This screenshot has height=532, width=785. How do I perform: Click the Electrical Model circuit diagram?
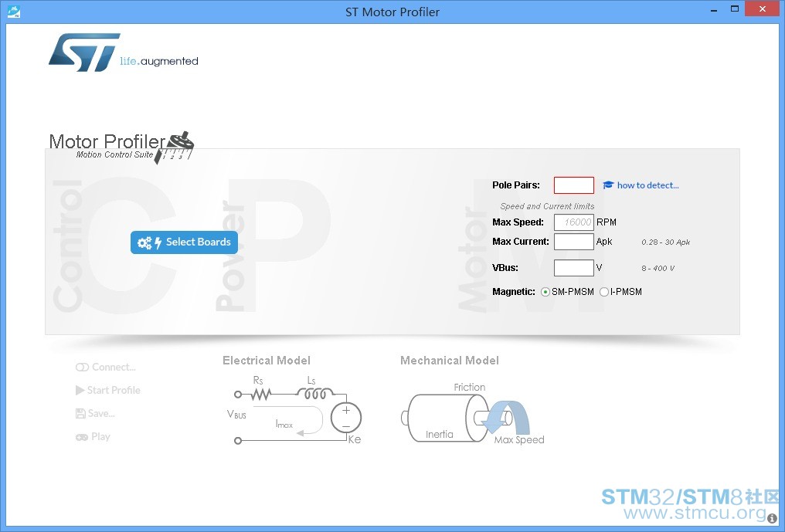click(x=294, y=410)
